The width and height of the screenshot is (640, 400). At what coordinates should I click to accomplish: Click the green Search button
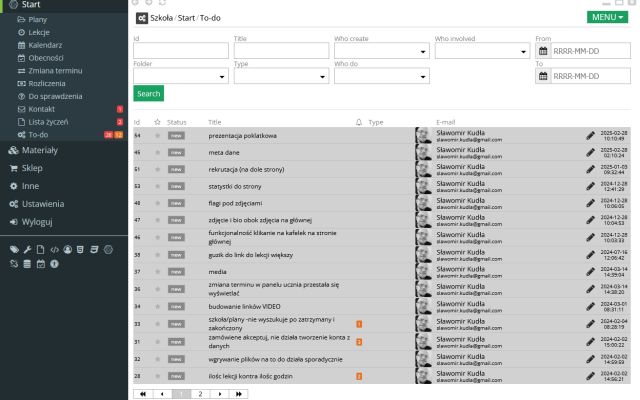148,94
